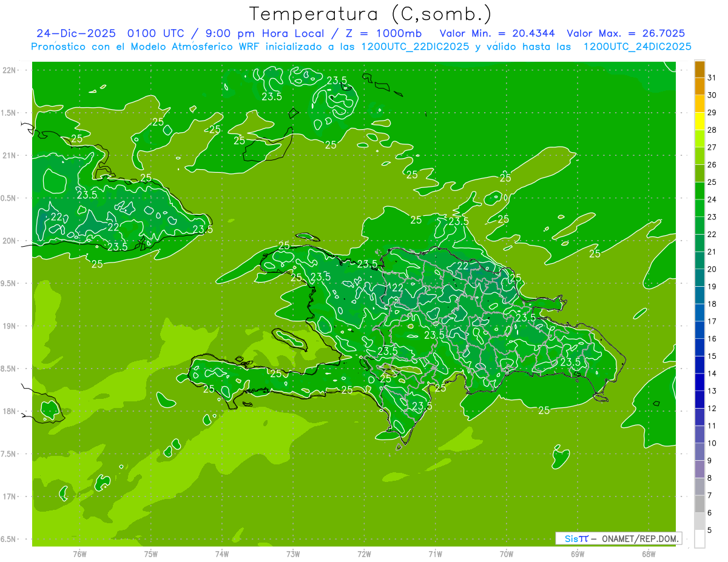Click the '71W' longitude axis label
728x562 pixels.
(x=435, y=554)
